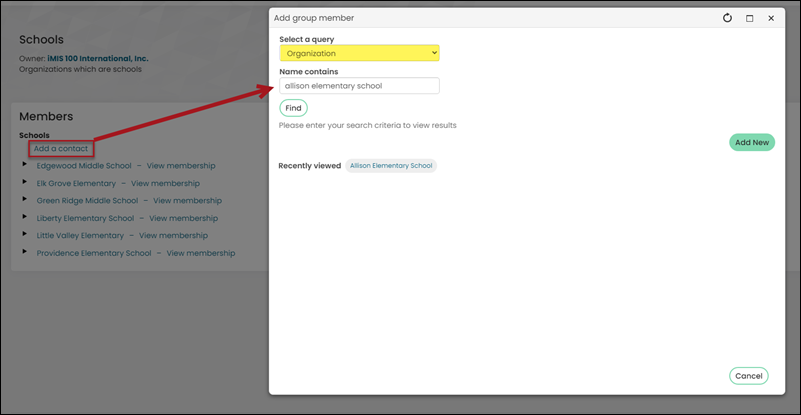This screenshot has height=415, width=801.
Task: Open Liberty Elementary School link
Action: point(85,218)
